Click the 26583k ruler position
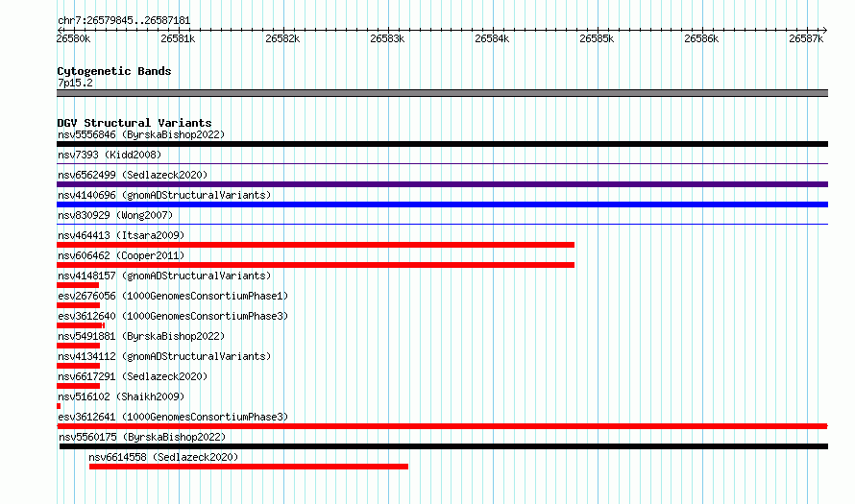This screenshot has width=855, height=504. tap(388, 38)
